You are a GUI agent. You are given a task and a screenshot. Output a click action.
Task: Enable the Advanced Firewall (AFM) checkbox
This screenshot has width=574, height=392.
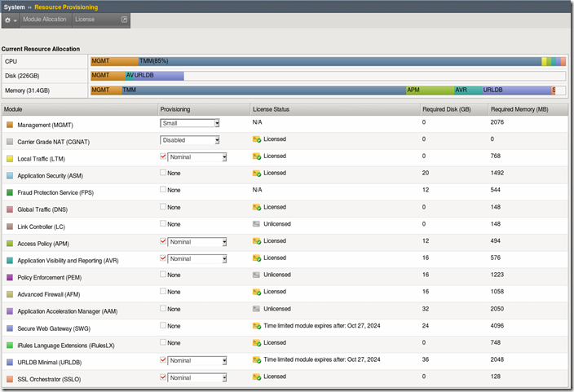click(163, 291)
